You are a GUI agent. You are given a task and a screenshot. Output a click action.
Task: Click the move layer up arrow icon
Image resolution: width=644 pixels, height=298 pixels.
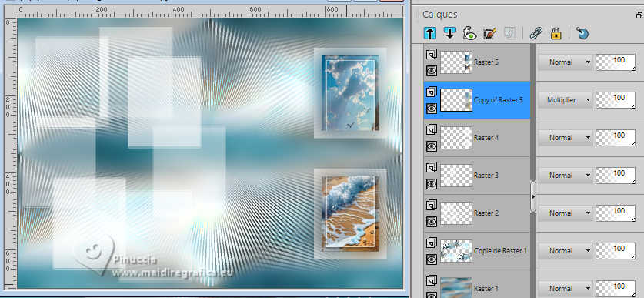click(x=430, y=33)
